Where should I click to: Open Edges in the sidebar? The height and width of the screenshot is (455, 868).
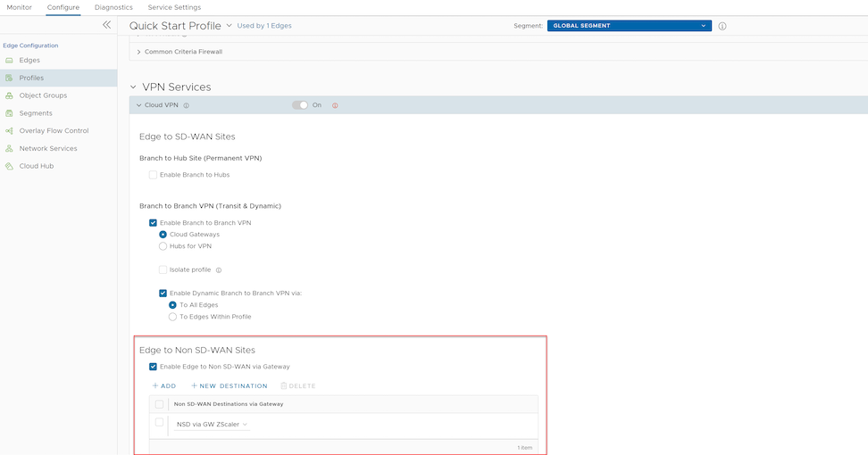tap(29, 60)
